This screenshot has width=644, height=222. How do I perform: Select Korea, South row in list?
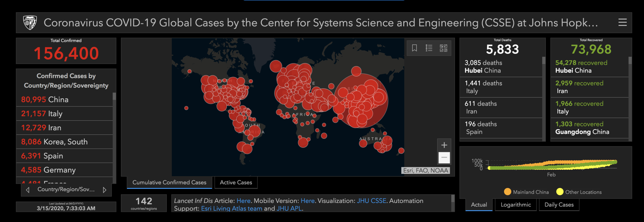pyautogui.click(x=64, y=142)
